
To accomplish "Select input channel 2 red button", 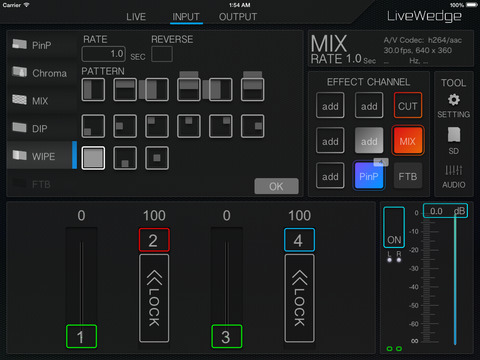I will [154, 240].
